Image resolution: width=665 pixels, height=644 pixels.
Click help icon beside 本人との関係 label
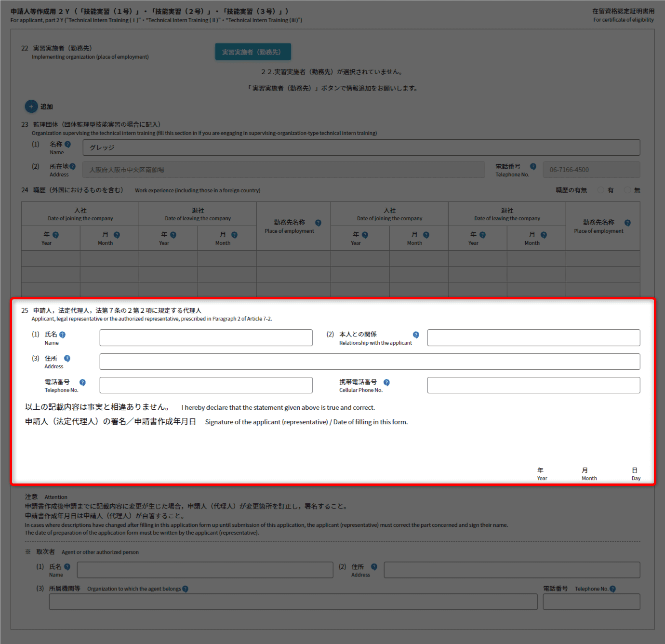pyautogui.click(x=416, y=335)
